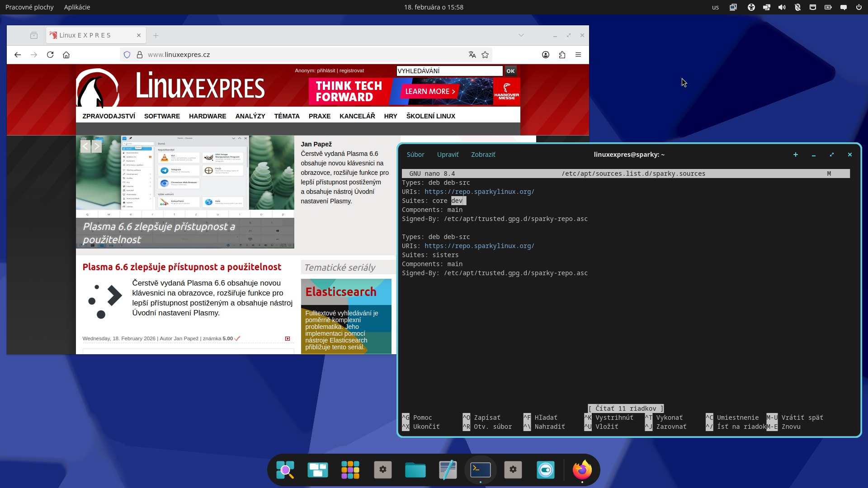
Task: Open Plasma 6.6 article headline link
Action: pyautogui.click(x=182, y=267)
